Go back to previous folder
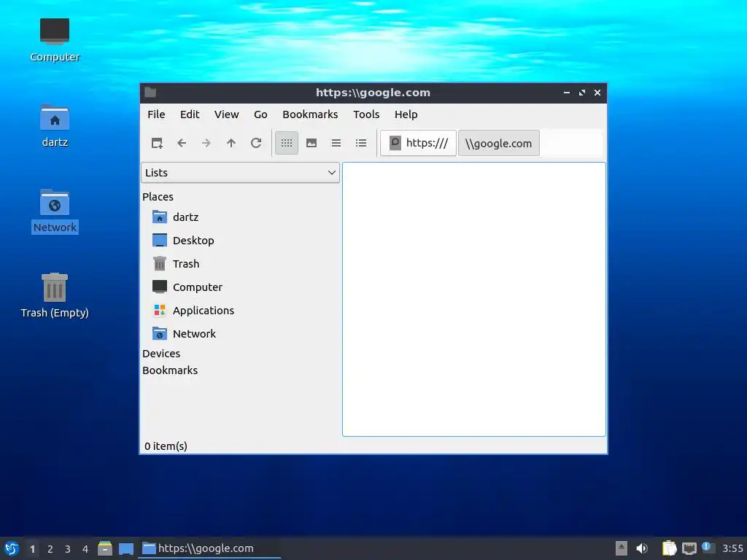The height and width of the screenshot is (560, 747). tap(182, 143)
